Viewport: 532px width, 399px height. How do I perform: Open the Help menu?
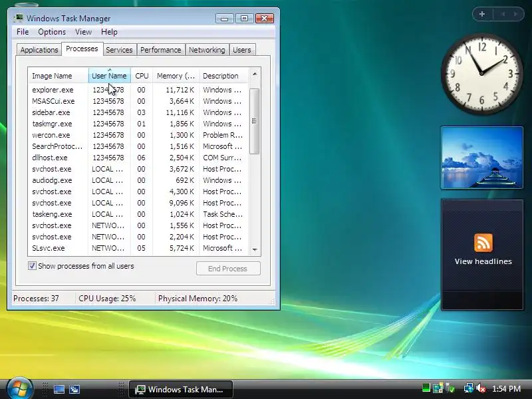pos(109,32)
